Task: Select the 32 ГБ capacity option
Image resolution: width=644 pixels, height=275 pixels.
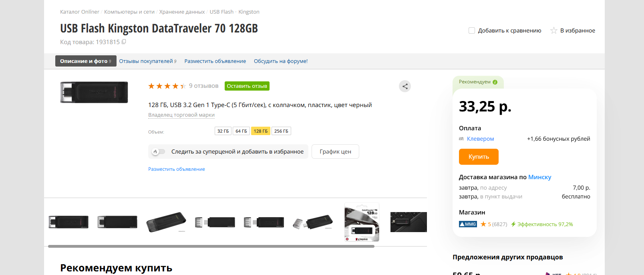Action: coord(223,131)
